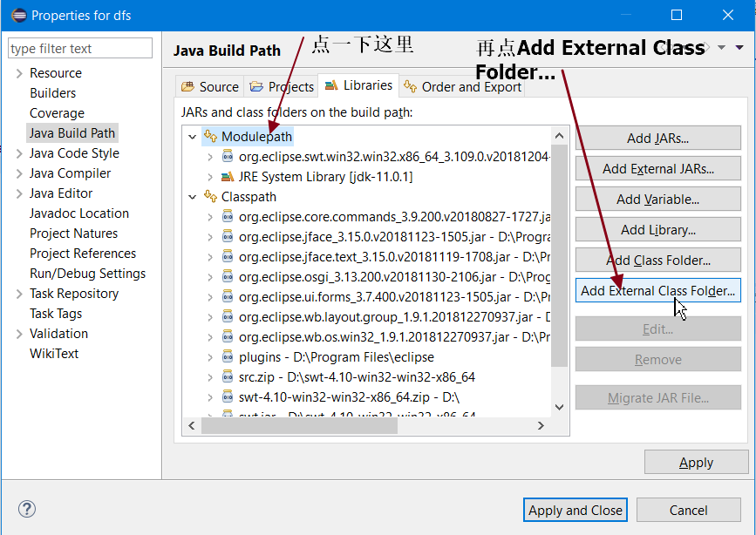Click jar icon for org.eclipse.ui.forms entry

228,297
